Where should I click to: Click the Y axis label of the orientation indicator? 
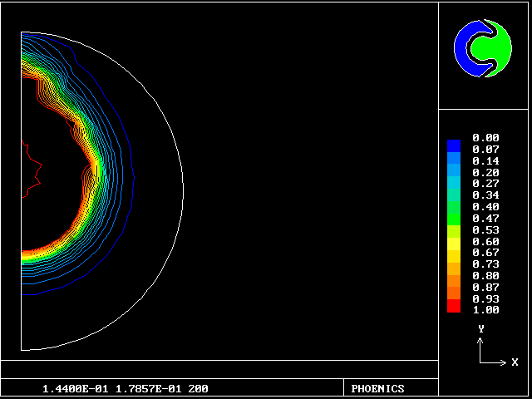pyautogui.click(x=480, y=329)
